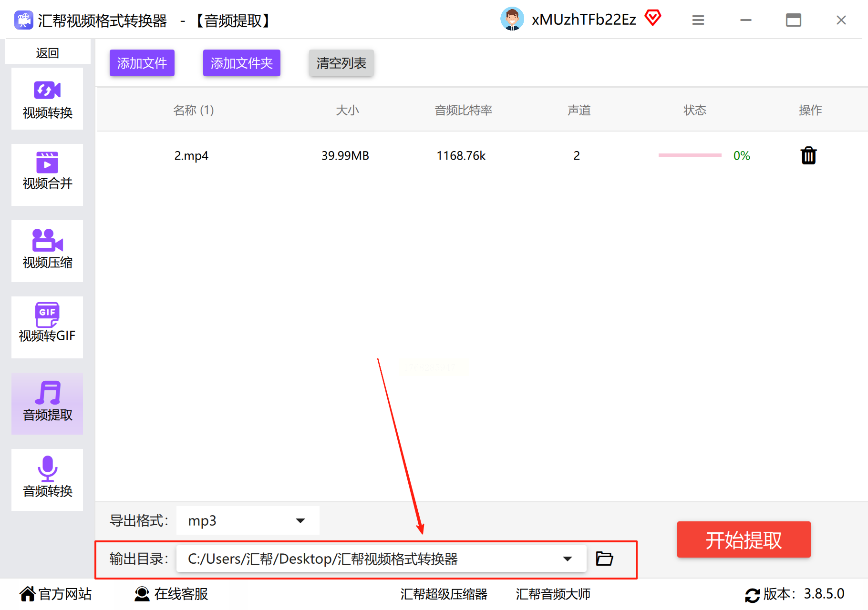
Task: Clear the list with 清空列表
Action: tap(341, 63)
